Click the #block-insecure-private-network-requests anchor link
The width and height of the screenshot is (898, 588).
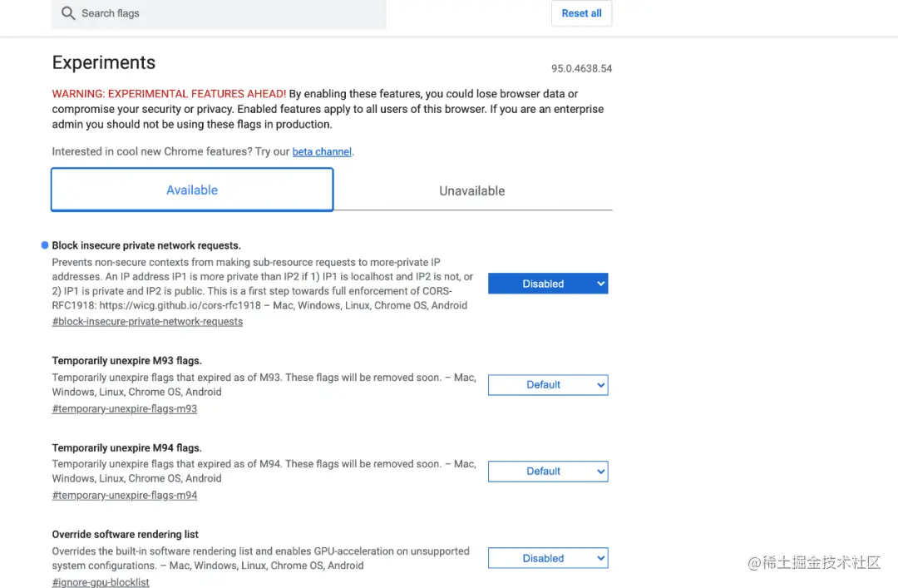point(147,322)
